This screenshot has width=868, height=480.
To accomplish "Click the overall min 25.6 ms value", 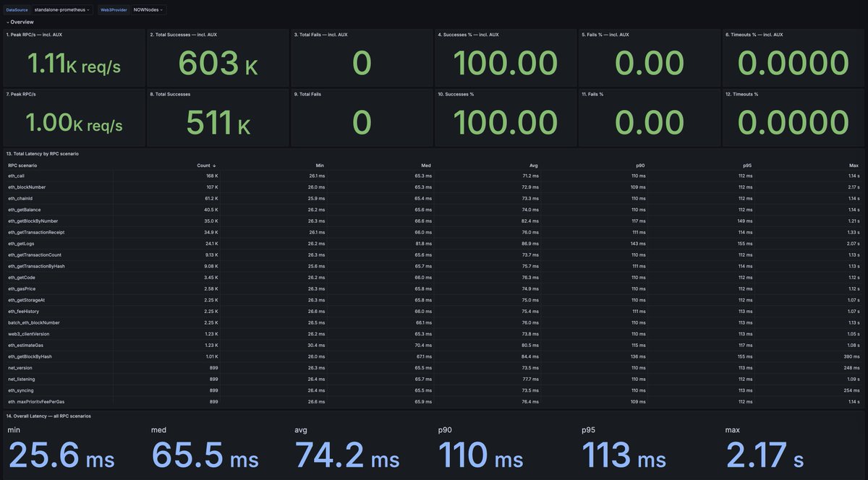I will point(61,456).
